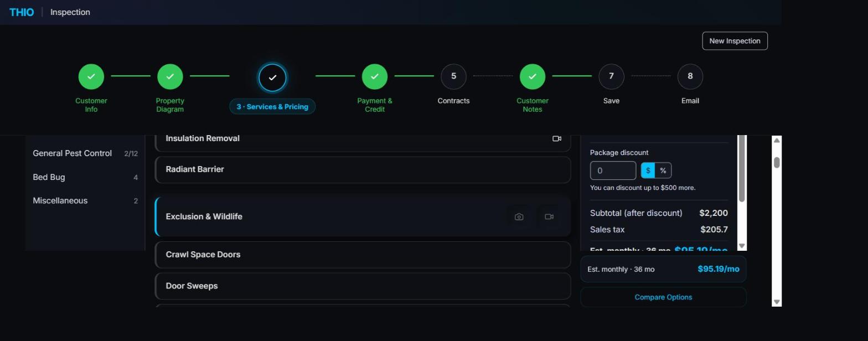This screenshot has height=341, width=868.
Task: Click the Services & Pricing step label
Action: [x=272, y=107]
